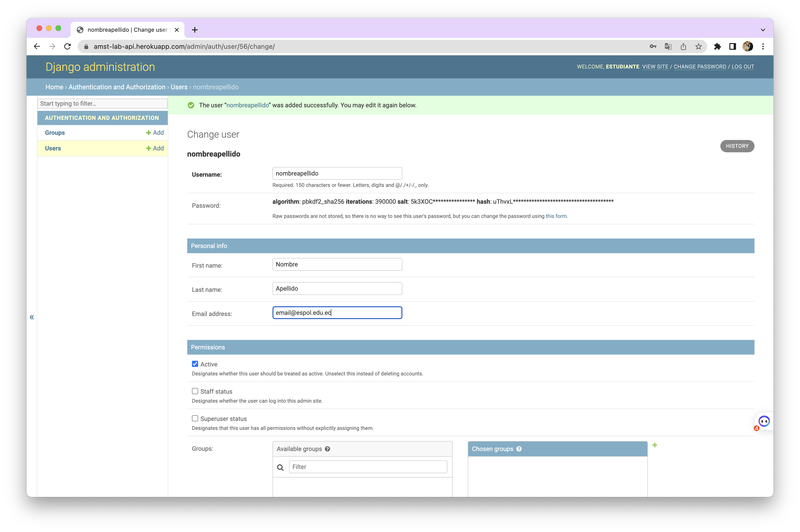Screen dimensions: 800x532
Task: Bookmark this page with the star
Action: 698,46
